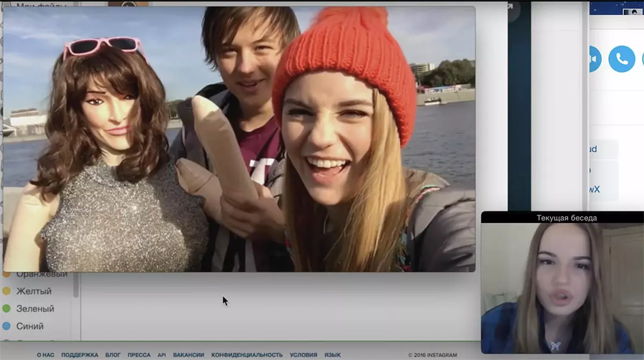Open the ЯЗЫК language selector link

pos(332,355)
